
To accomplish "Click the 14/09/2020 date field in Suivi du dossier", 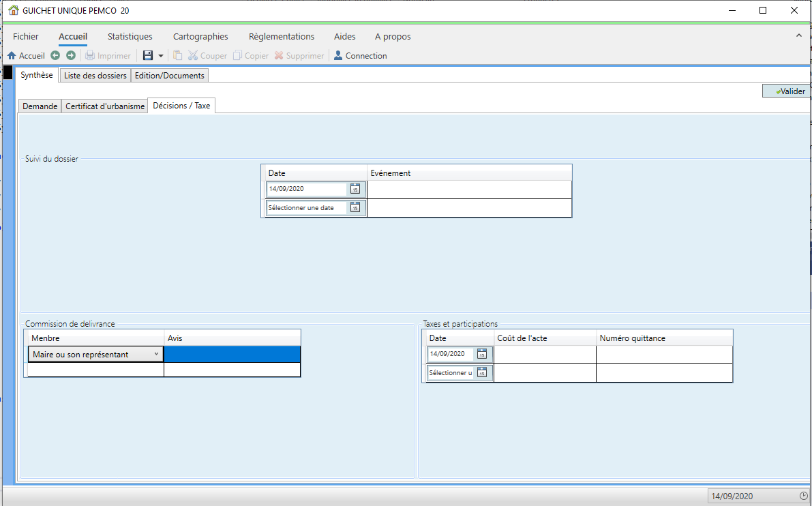I will [307, 189].
